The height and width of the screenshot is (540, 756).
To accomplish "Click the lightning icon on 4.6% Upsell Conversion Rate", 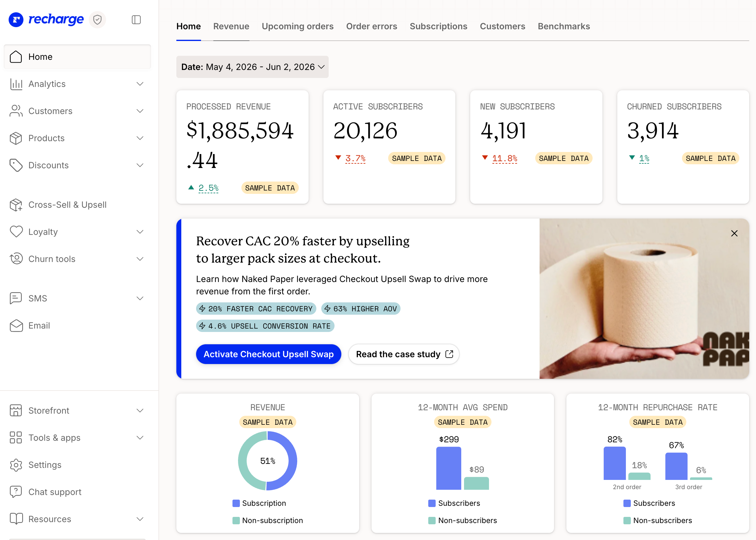I will pyautogui.click(x=202, y=326).
